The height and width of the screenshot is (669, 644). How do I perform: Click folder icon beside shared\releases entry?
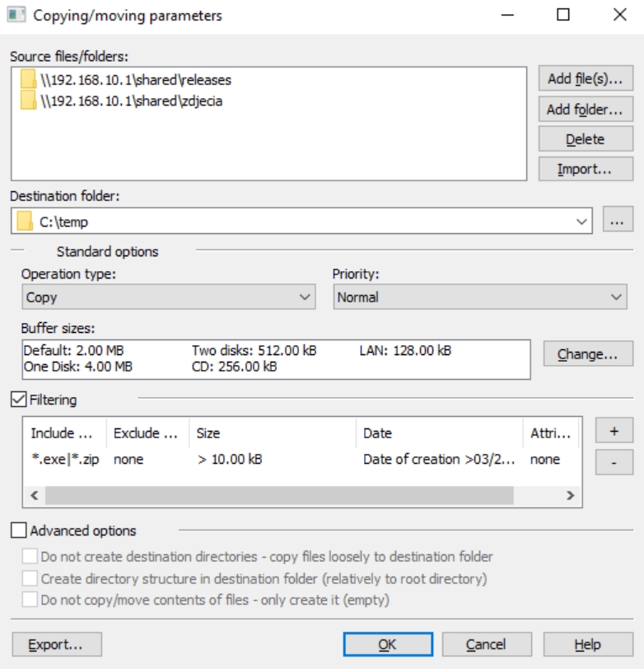pyautogui.click(x=28, y=79)
